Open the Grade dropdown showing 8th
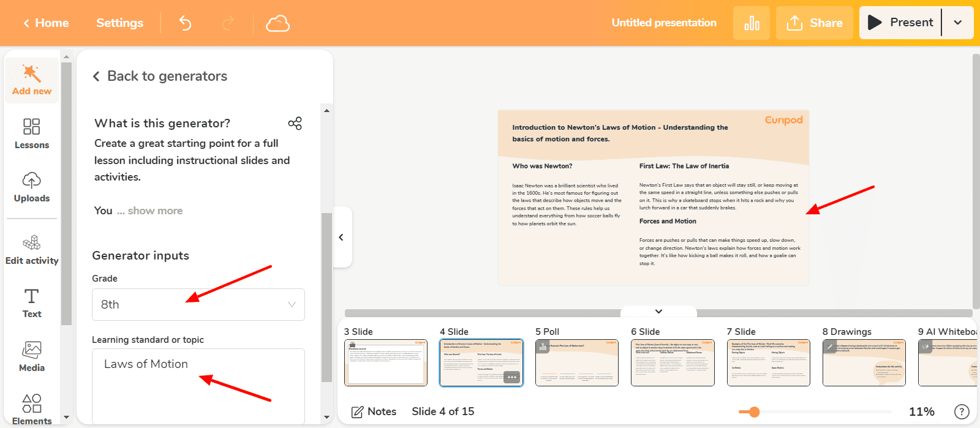The height and width of the screenshot is (428, 980). [198, 304]
